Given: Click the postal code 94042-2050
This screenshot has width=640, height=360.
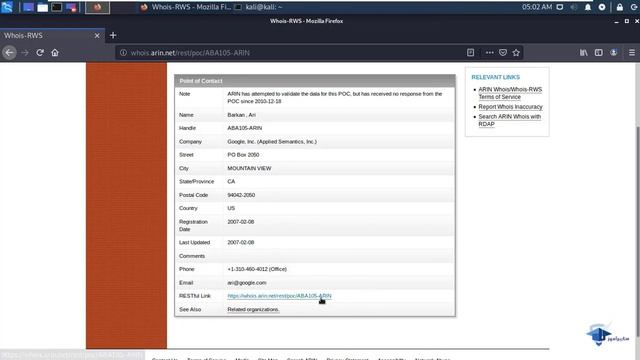Looking at the screenshot, I should 241,195.
